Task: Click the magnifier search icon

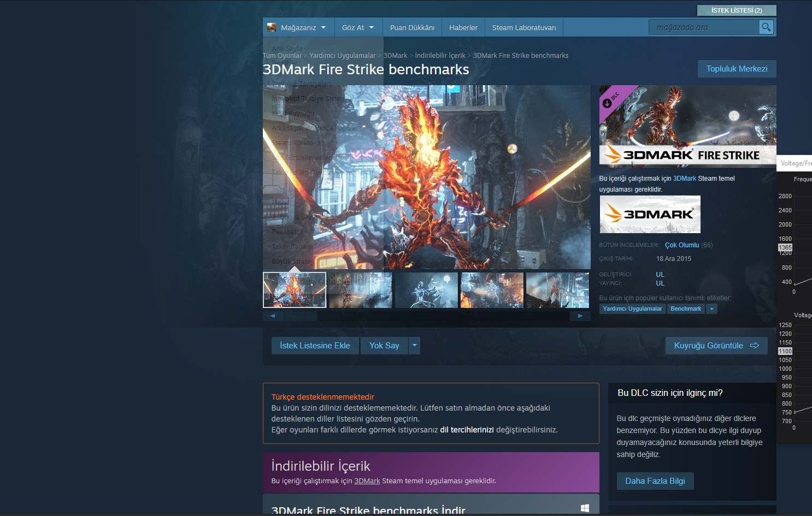Action: (766, 27)
